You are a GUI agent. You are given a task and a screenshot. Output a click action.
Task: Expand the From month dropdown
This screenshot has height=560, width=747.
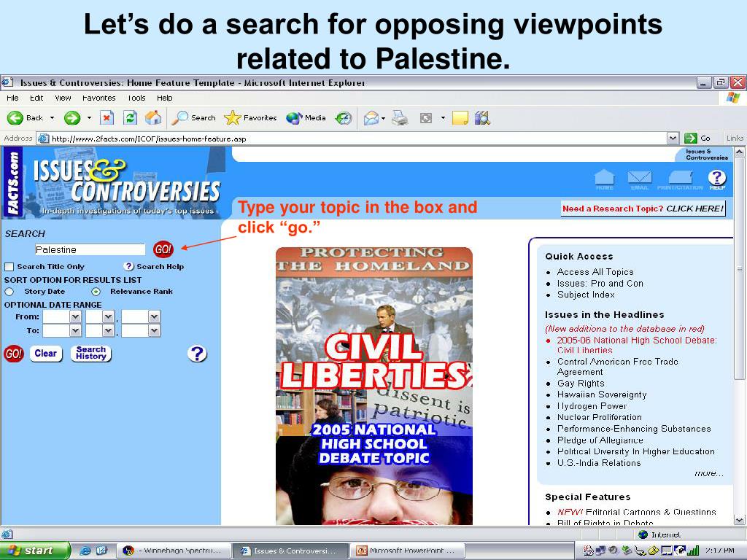point(75,316)
